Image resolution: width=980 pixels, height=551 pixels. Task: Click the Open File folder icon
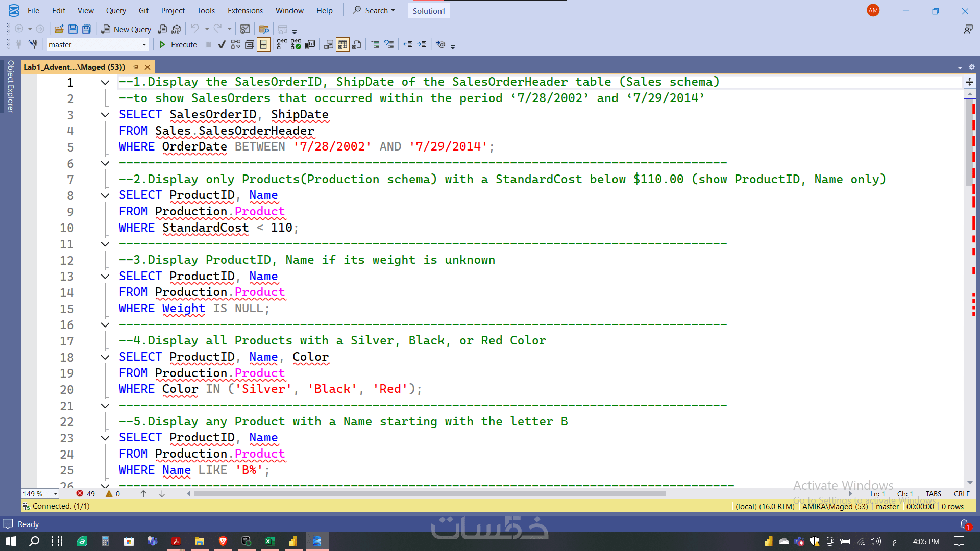click(x=59, y=29)
